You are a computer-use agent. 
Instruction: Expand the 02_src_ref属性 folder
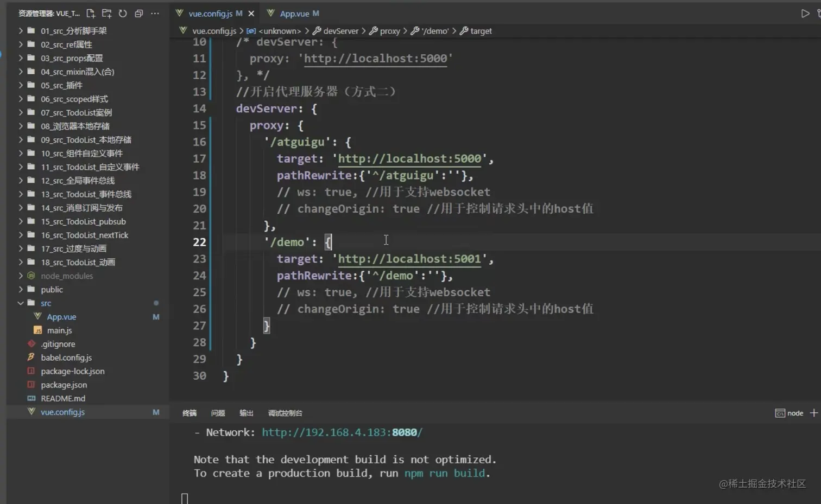(21, 44)
